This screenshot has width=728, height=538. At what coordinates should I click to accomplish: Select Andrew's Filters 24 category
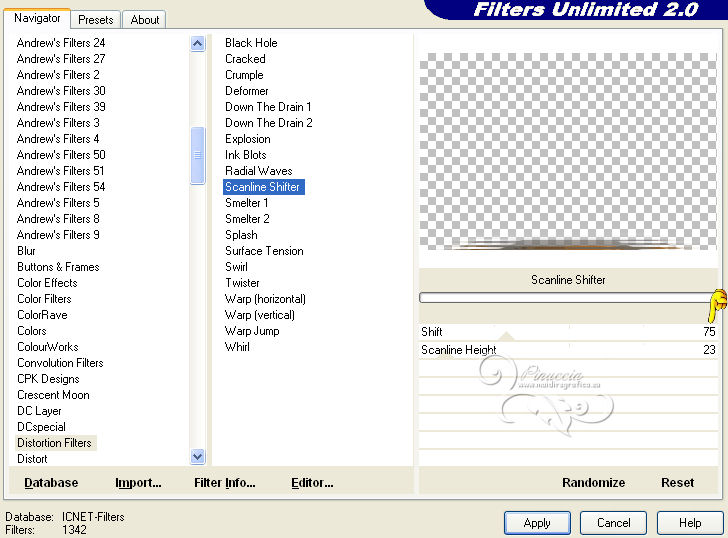click(61, 43)
